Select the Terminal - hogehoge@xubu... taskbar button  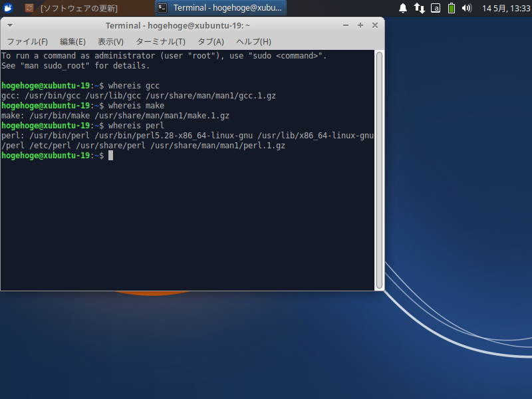(x=221, y=8)
